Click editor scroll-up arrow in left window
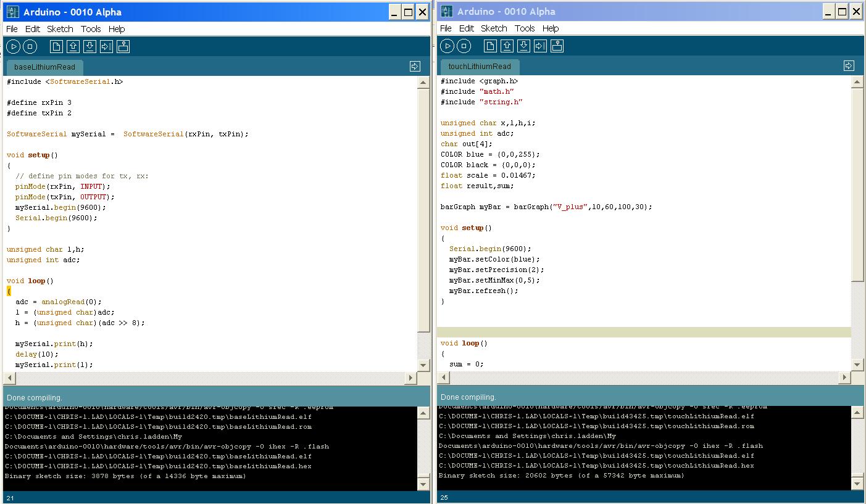The image size is (866, 504). [423, 82]
